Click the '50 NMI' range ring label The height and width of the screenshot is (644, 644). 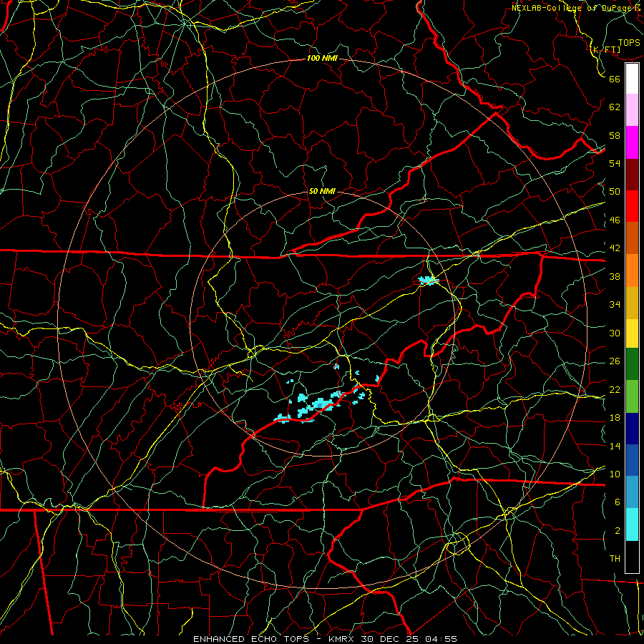coord(322,191)
